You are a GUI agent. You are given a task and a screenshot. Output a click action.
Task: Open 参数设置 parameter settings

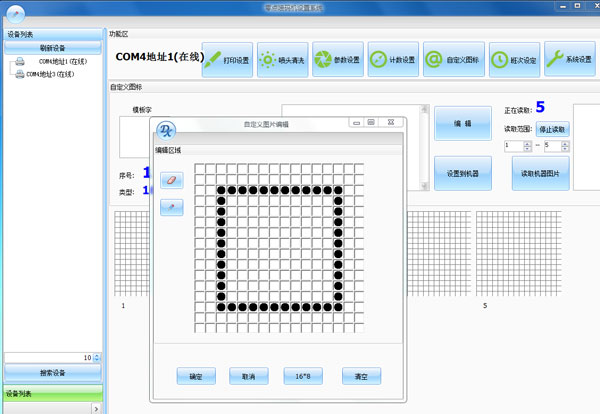(x=337, y=59)
